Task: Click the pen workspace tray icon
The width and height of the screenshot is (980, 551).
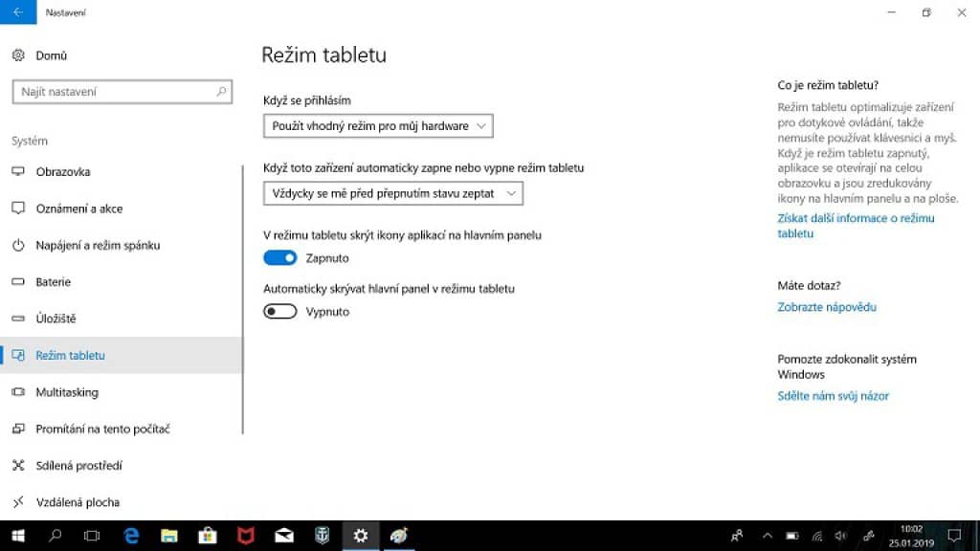Action: click(x=869, y=536)
